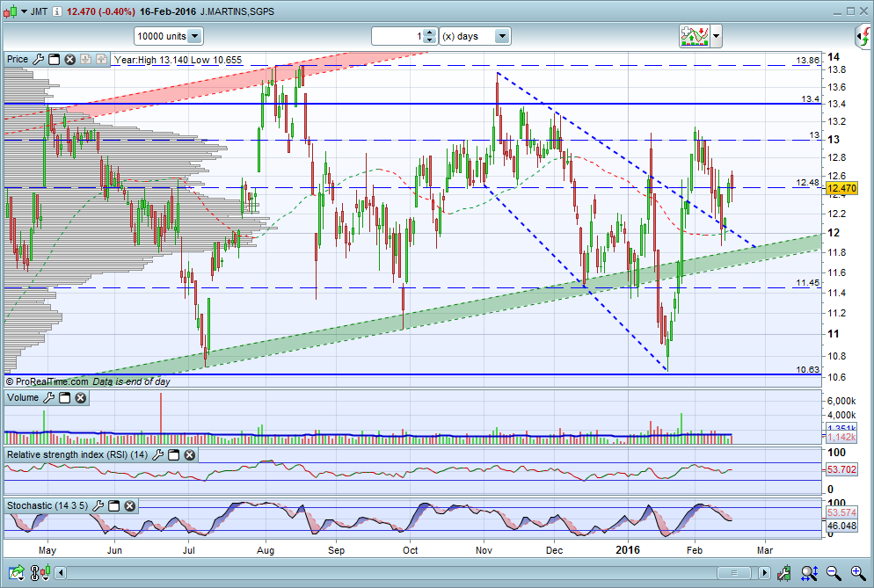
Task: Maximize the Price panel window icon
Action: click(x=54, y=59)
